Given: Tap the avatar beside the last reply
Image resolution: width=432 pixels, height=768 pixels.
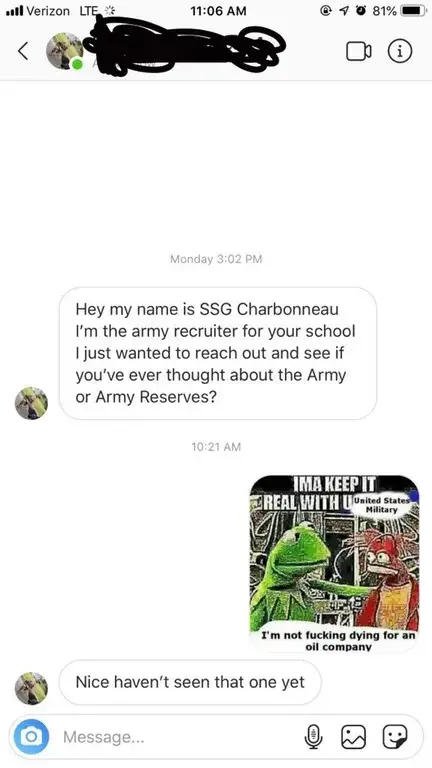Looking at the screenshot, I should click(31, 688).
